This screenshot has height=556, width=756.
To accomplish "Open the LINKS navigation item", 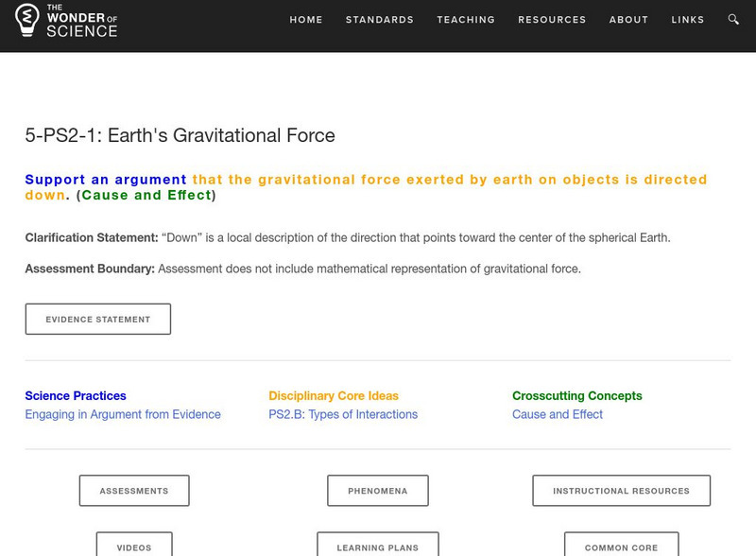I will 689,19.
